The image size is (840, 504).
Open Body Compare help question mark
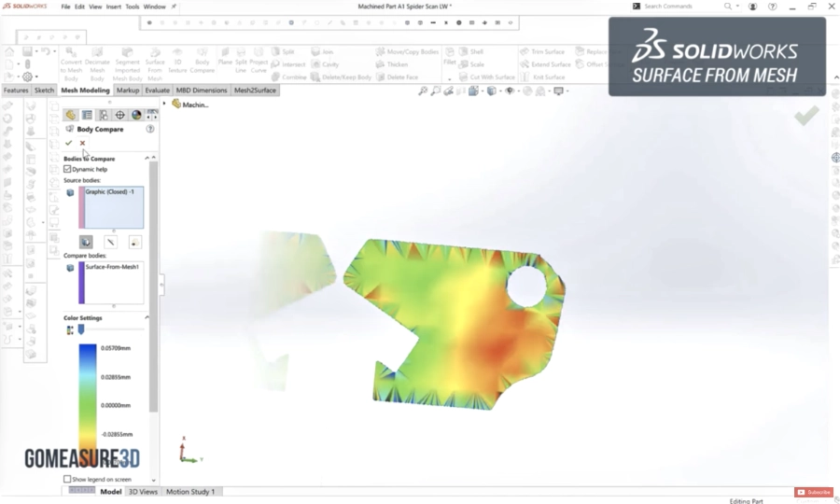(150, 130)
